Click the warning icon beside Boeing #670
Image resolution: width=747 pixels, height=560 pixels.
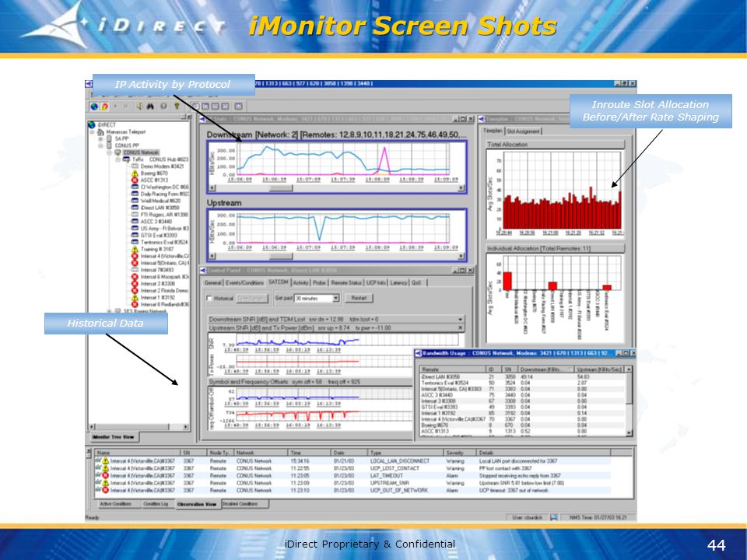(x=135, y=173)
